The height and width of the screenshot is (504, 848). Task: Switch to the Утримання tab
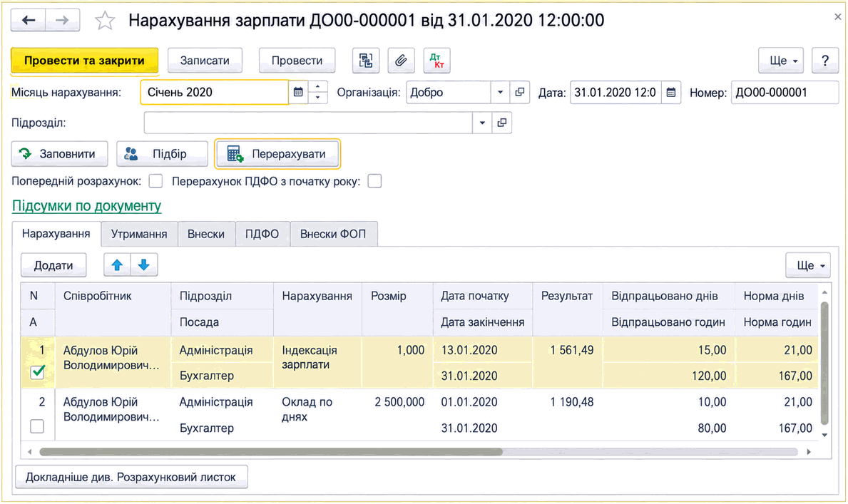click(139, 234)
